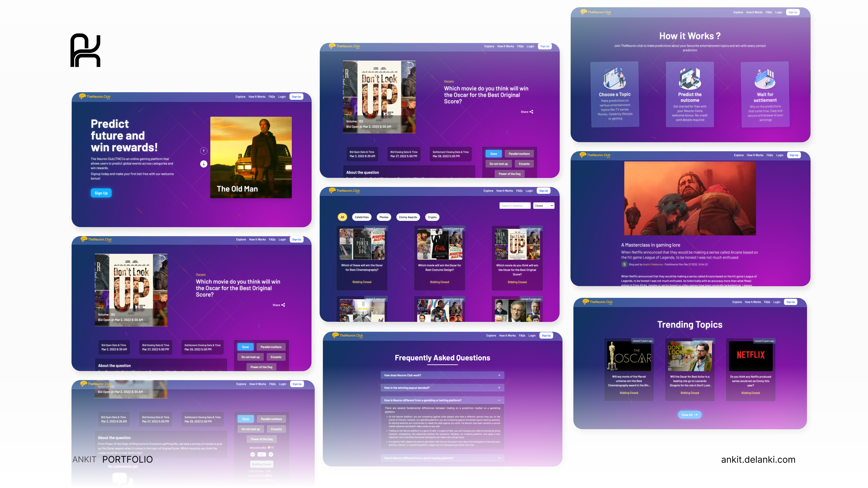Click the TheNeuron.Club logo on the Arcane blog page

pos(595,155)
